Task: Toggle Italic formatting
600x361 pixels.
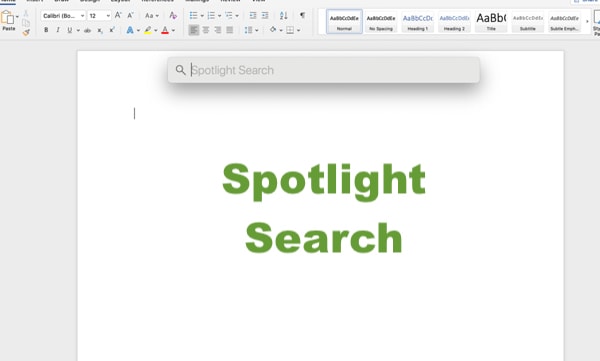Action: 58,30
